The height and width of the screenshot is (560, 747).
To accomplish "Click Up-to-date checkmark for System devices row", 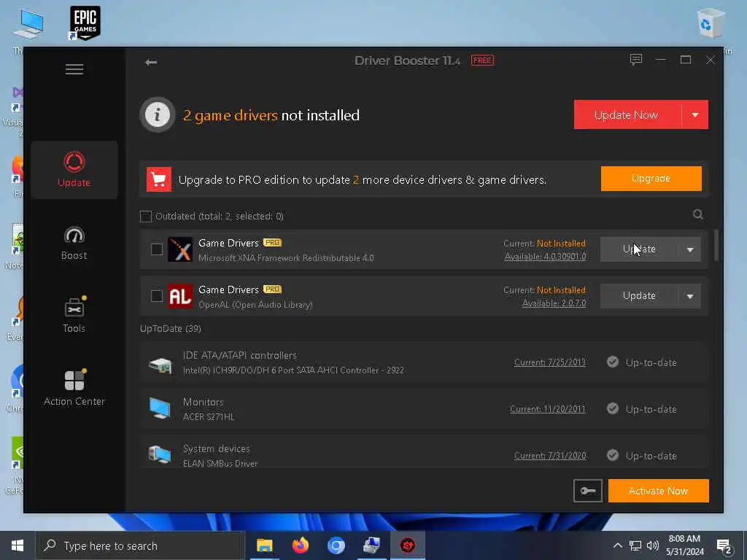I will pos(613,455).
